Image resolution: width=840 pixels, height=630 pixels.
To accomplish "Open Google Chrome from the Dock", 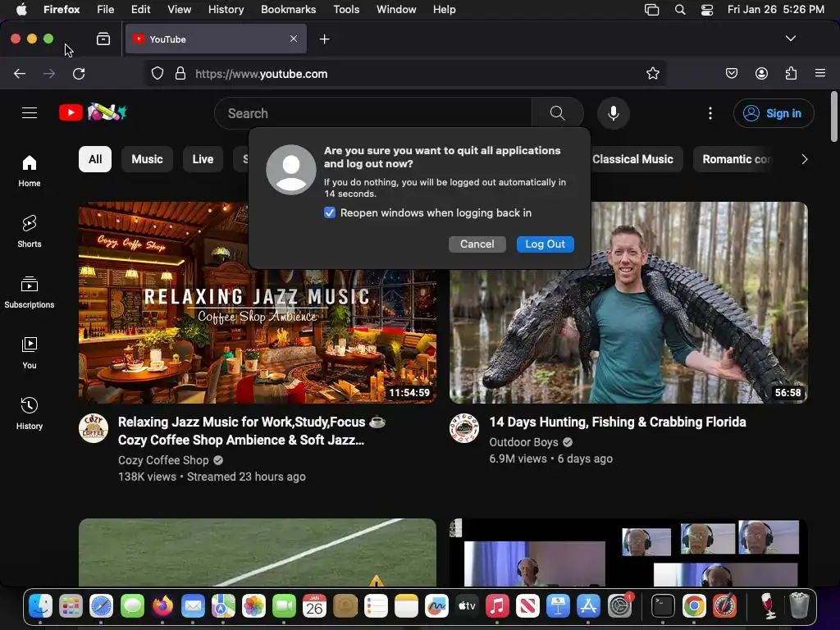I will pos(694,606).
